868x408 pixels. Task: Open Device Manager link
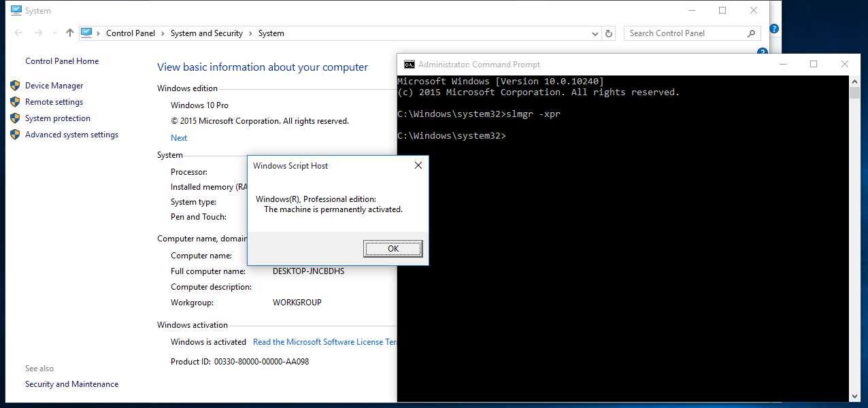click(x=54, y=86)
